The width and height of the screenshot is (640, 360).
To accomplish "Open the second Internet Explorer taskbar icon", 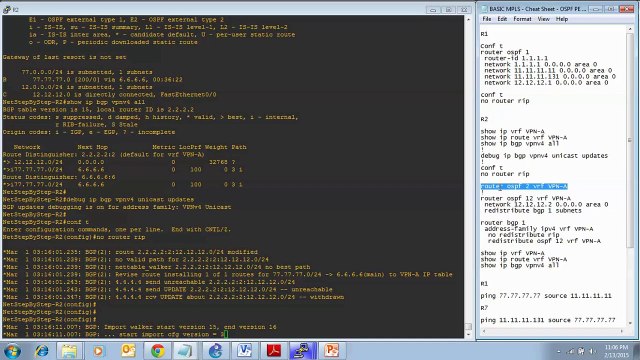I will [x=215, y=351].
